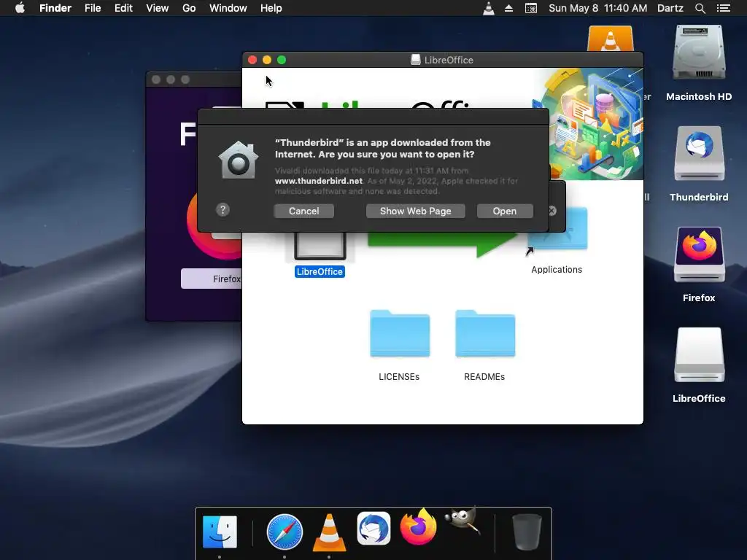Image resolution: width=747 pixels, height=560 pixels.
Task: Click the highlighted LibreOffice label
Action: [320, 271]
